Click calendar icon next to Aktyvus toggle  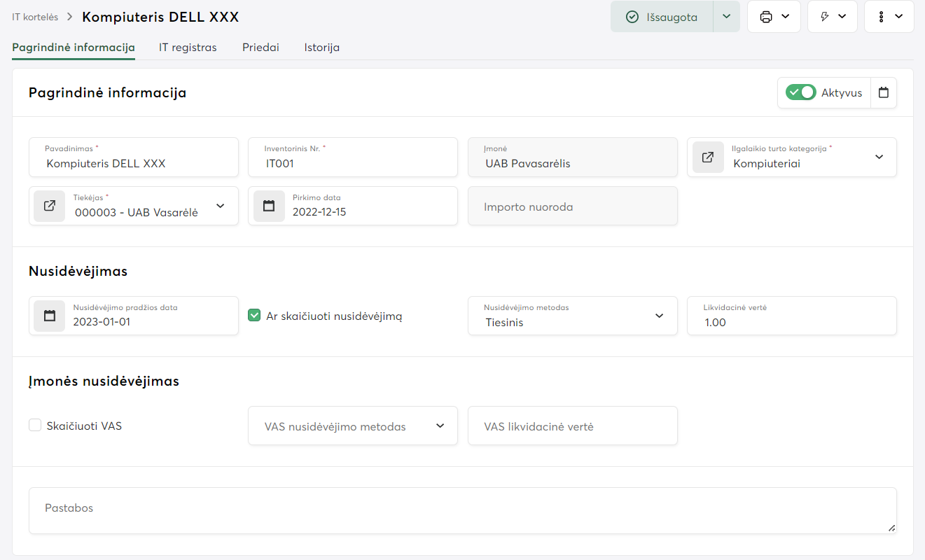pyautogui.click(x=883, y=92)
